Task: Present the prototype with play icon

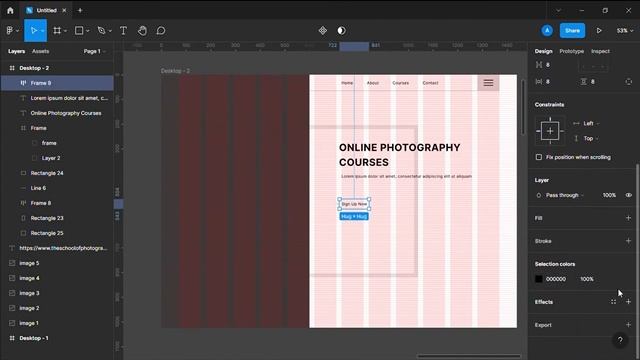Action: coord(599,31)
